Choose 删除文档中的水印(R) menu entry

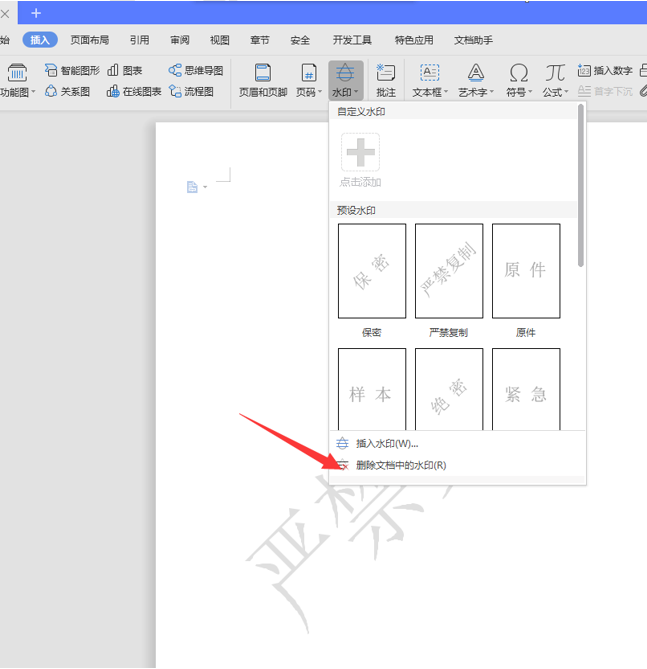[458, 465]
